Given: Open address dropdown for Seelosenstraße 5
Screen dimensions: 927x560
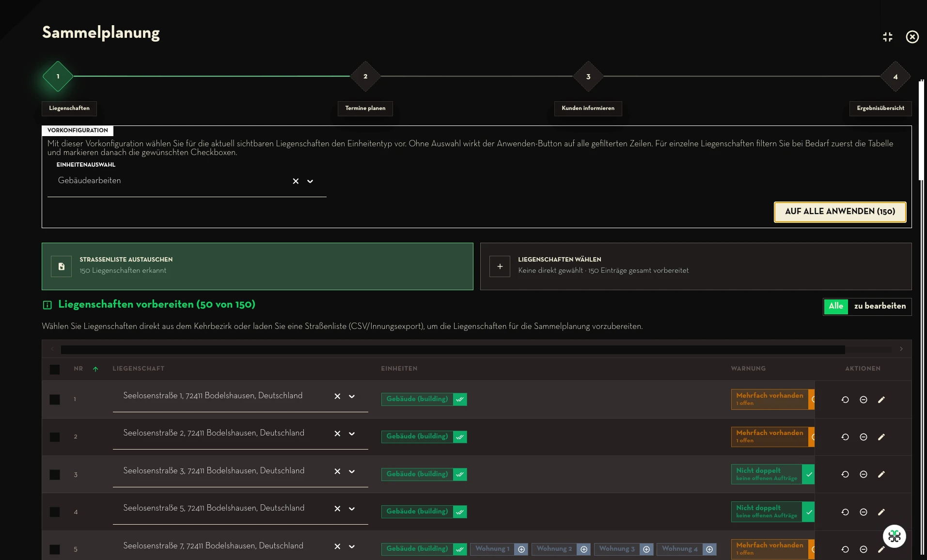Looking at the screenshot, I should [352, 509].
